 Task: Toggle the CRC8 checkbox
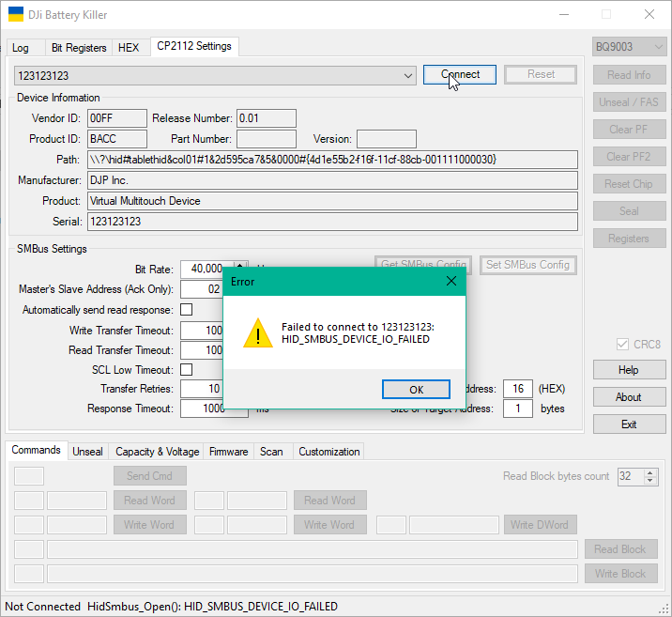[622, 345]
